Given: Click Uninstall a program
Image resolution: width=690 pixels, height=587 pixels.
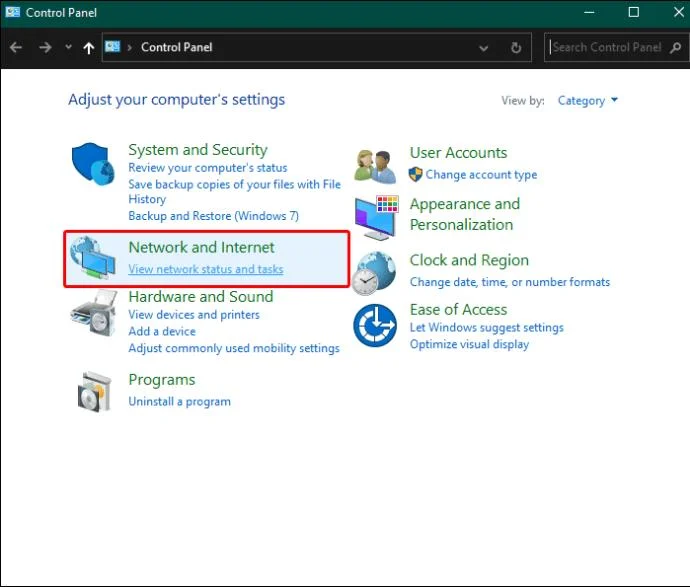Looking at the screenshot, I should point(179,401).
